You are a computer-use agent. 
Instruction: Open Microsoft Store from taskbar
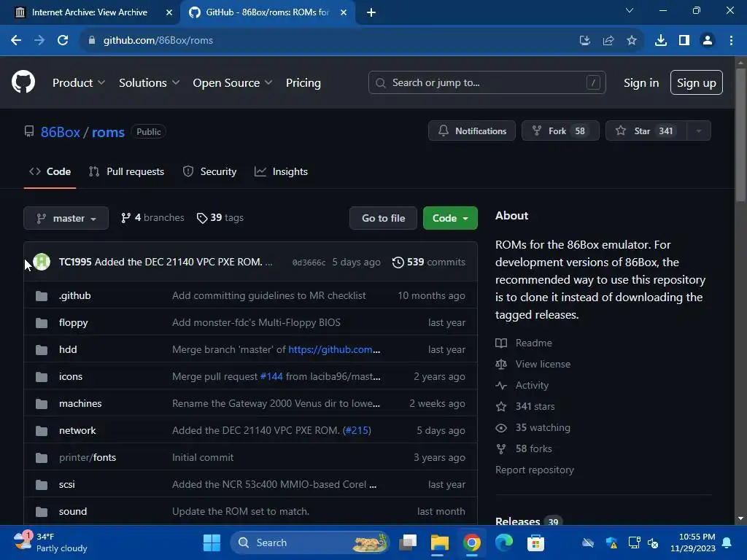click(535, 542)
